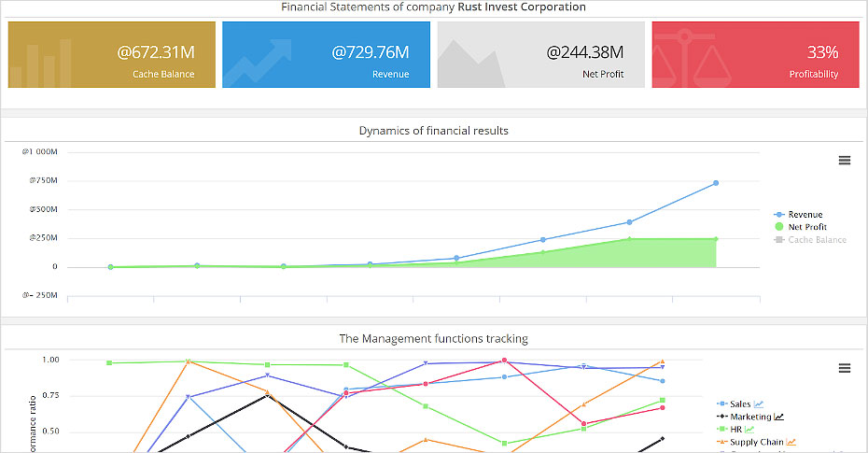Hide the Net Profit series via legend
Viewport: 868px width, 453px height.
(807, 227)
